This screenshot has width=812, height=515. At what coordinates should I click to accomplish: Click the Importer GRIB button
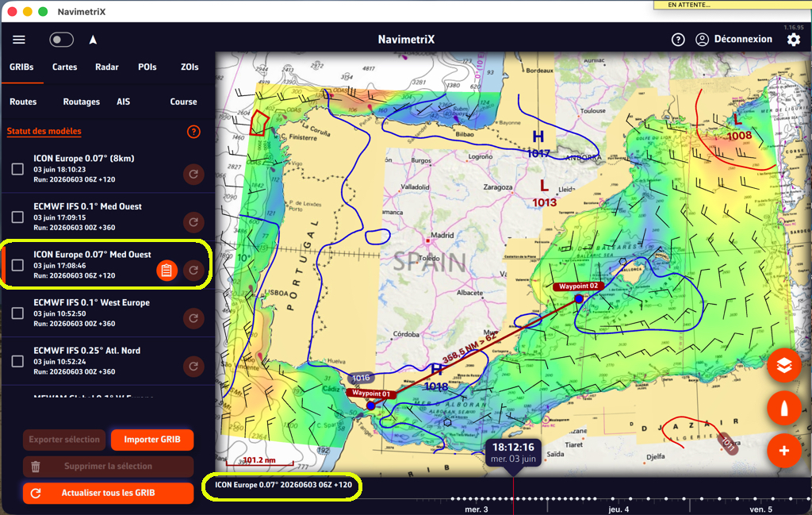click(x=152, y=440)
